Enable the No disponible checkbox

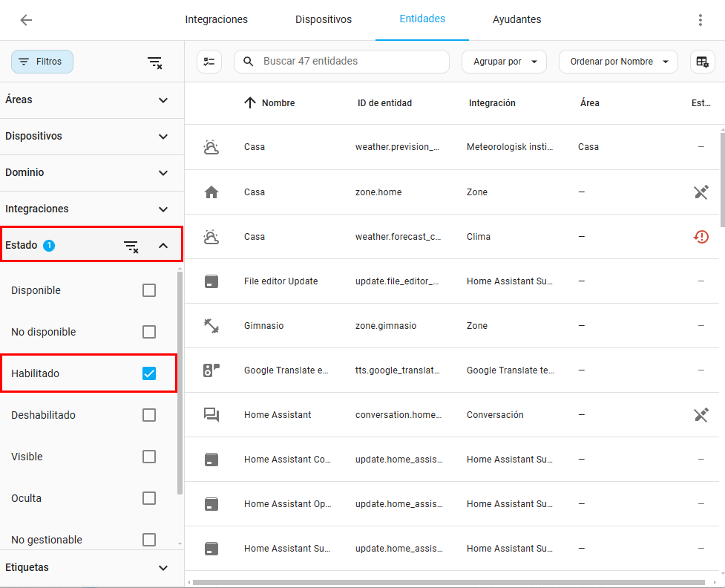pos(149,332)
